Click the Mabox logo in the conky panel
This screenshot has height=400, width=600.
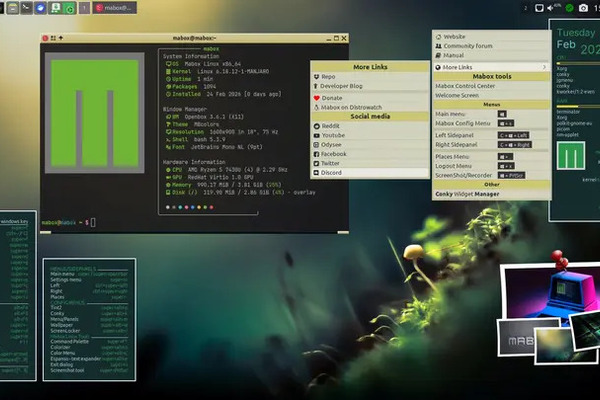tap(571, 155)
